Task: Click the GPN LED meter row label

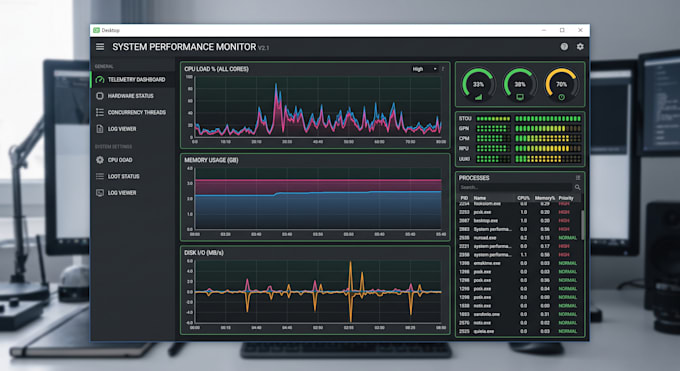Action: tap(464, 128)
